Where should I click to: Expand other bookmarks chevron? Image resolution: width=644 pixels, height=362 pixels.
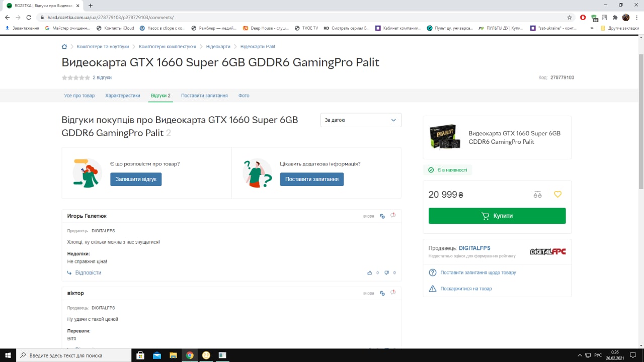coord(592,28)
